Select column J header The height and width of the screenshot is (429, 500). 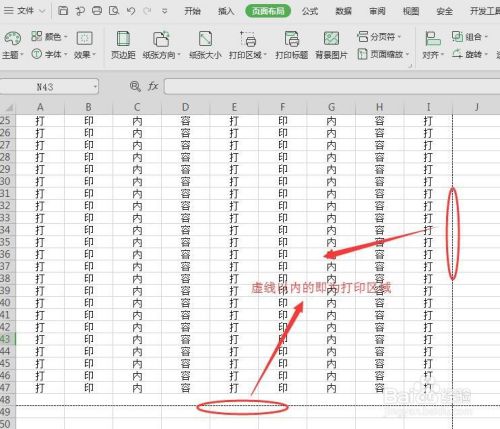(x=476, y=108)
